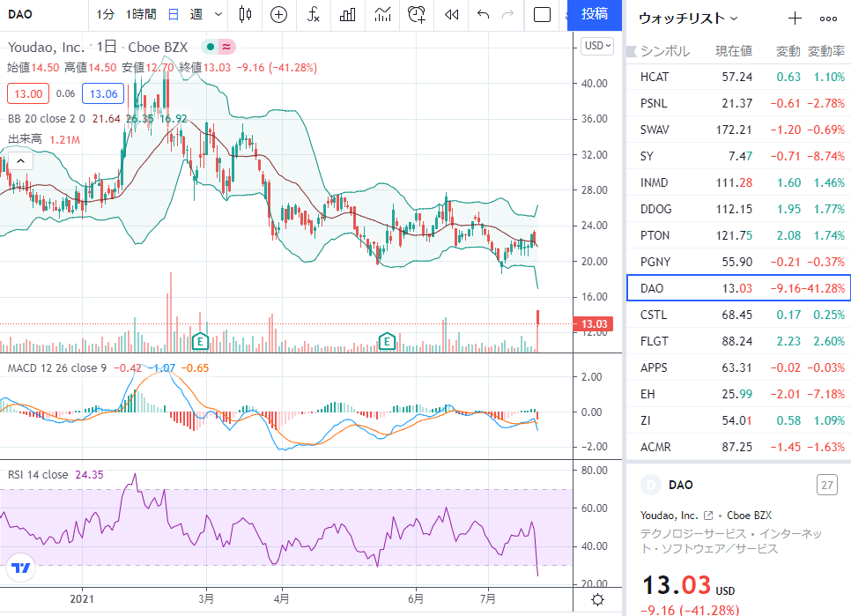Open the ウォッチリスト list dropdown

pos(688,19)
